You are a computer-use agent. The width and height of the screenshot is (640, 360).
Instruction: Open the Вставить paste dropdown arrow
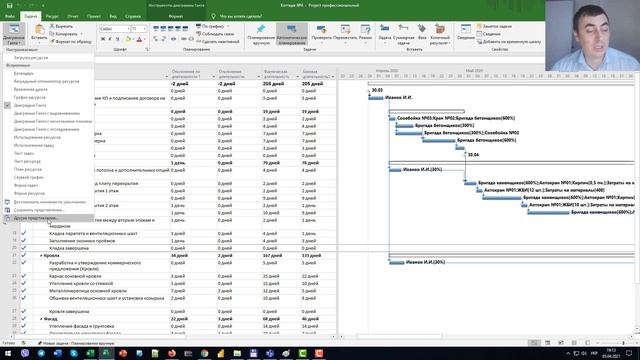click(39, 42)
